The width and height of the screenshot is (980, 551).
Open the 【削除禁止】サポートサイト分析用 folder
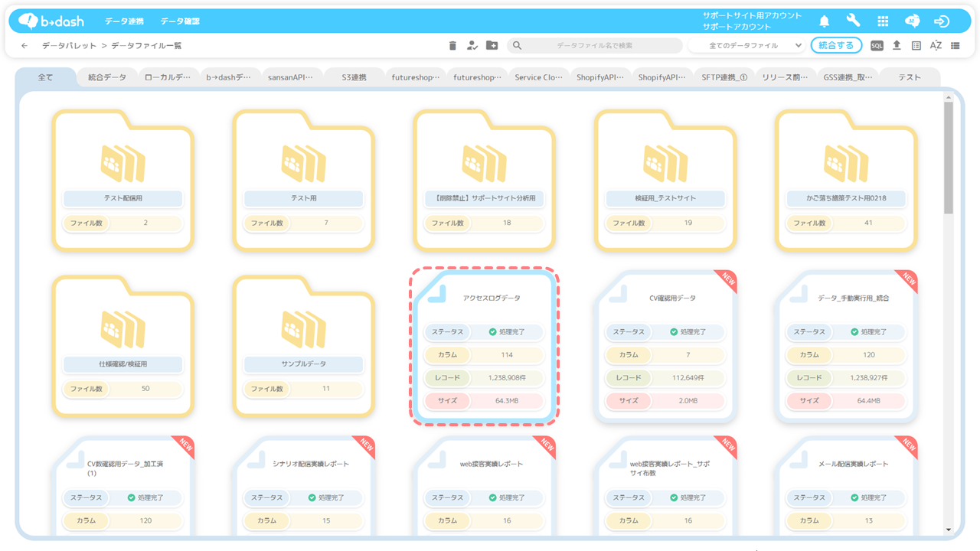[485, 180]
